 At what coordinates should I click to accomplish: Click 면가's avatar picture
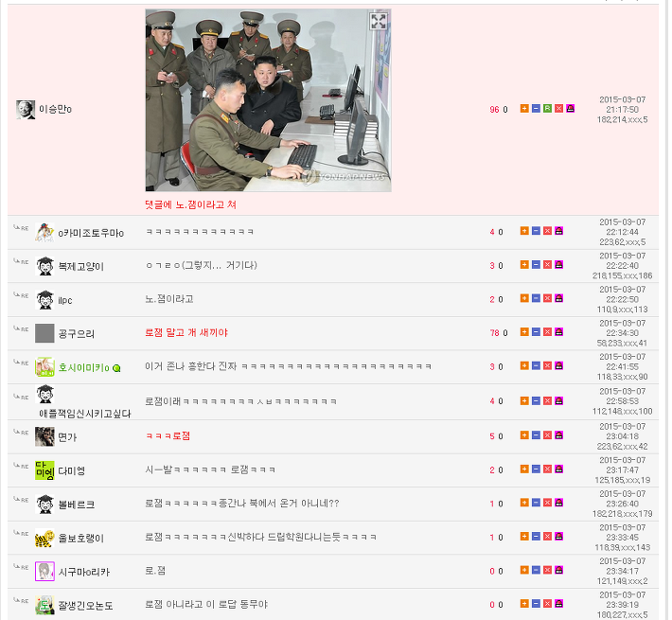click(44, 436)
